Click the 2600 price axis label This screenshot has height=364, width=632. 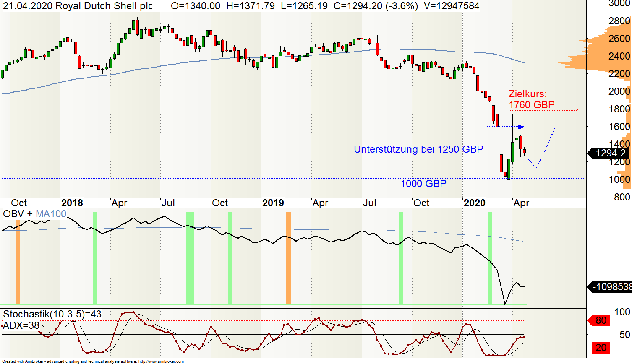(x=619, y=39)
